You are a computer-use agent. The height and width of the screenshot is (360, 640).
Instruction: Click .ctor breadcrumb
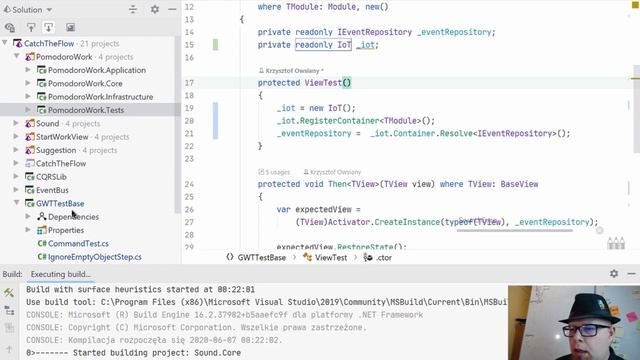coord(384,258)
